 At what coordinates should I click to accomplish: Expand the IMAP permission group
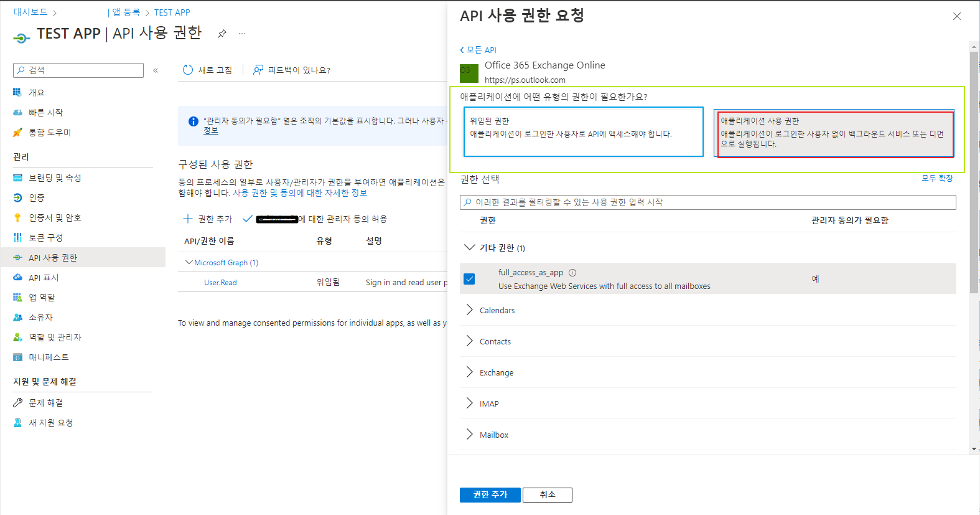tap(470, 403)
